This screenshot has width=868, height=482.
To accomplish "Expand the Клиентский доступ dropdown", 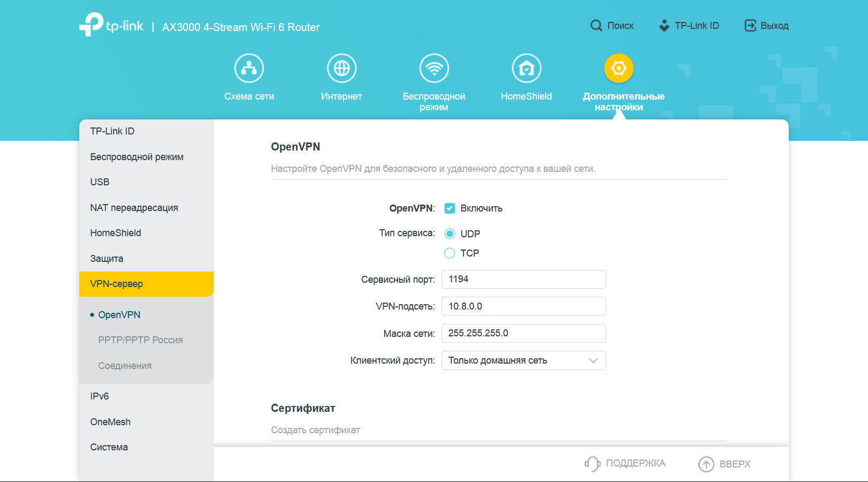I will click(x=523, y=360).
